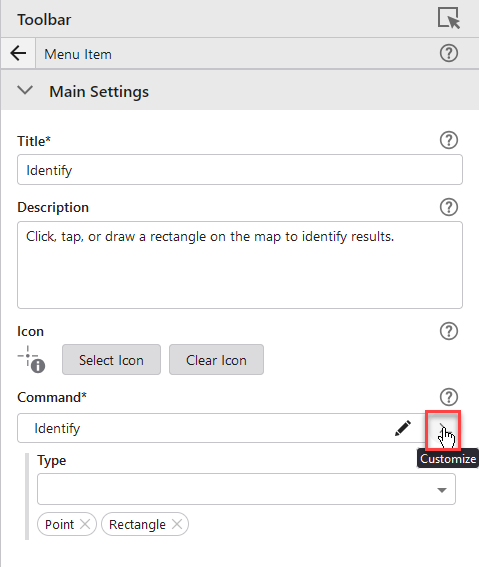Image resolution: width=479 pixels, height=567 pixels.
Task: Click the Select Icon button
Action: (111, 359)
